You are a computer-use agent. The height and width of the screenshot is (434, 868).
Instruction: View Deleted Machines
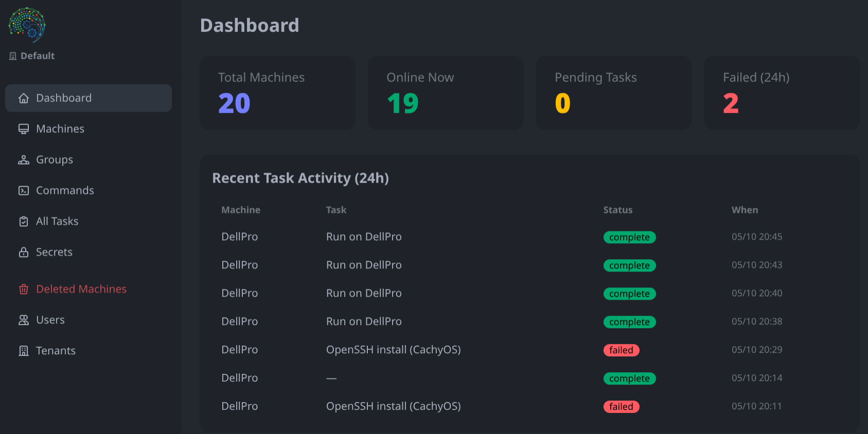coord(88,290)
